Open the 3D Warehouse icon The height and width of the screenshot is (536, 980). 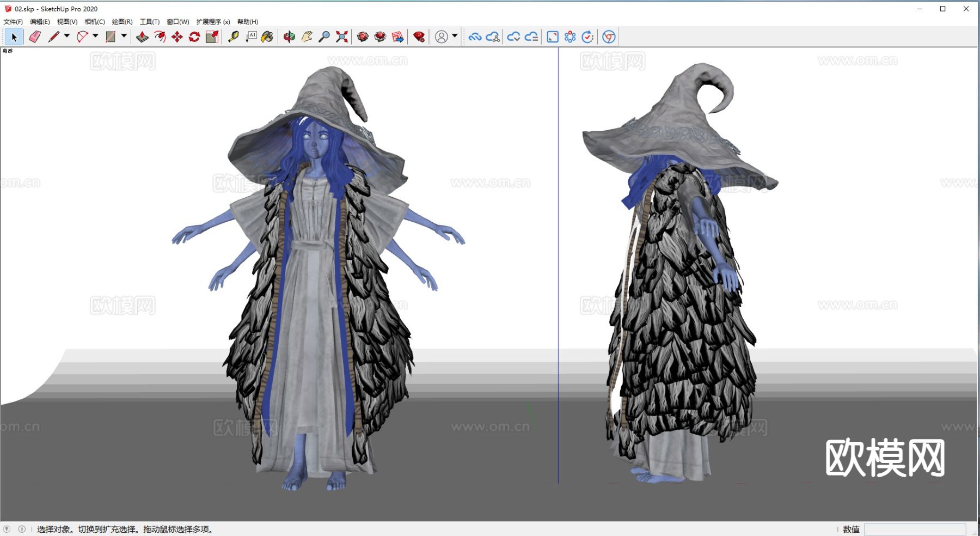click(363, 36)
